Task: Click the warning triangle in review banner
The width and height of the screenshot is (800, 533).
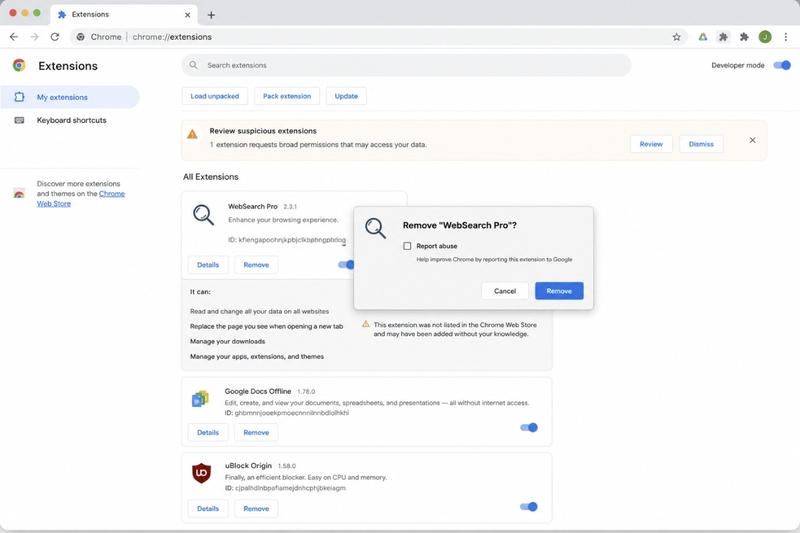Action: (192, 134)
